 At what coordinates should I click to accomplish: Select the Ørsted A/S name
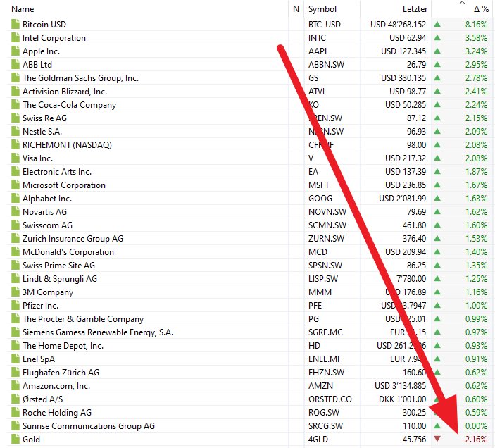tap(43, 399)
